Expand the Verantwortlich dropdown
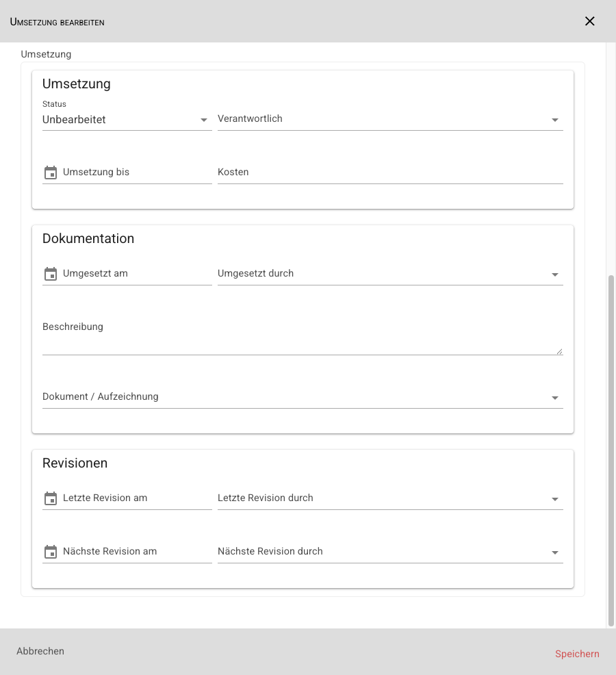Image resolution: width=616 pixels, height=675 pixels. (390, 120)
